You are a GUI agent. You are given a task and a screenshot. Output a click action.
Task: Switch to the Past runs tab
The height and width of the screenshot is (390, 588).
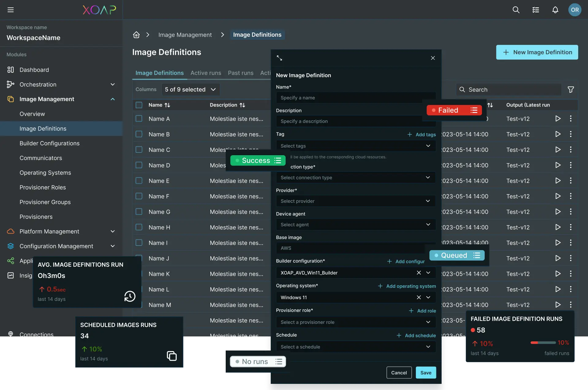241,73
